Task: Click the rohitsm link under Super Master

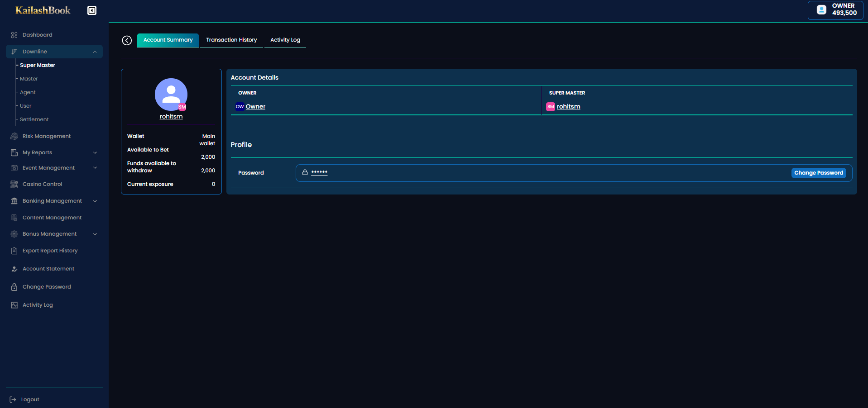Action: (568, 107)
